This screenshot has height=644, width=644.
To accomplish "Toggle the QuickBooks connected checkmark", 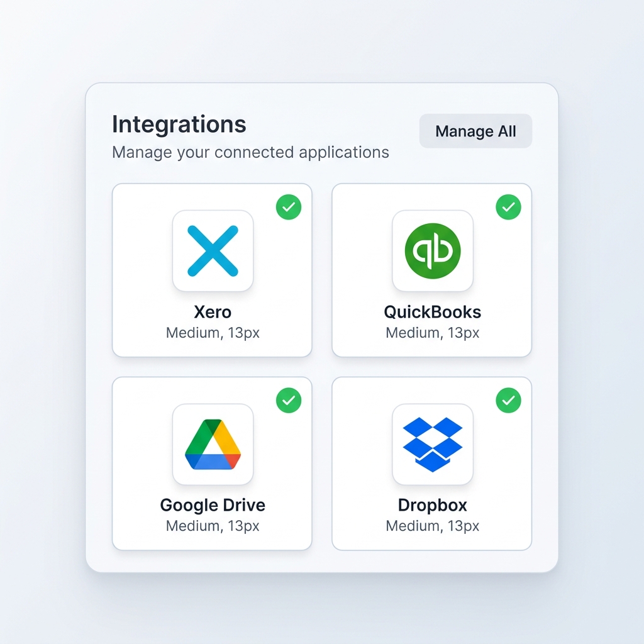I will pyautogui.click(x=508, y=207).
